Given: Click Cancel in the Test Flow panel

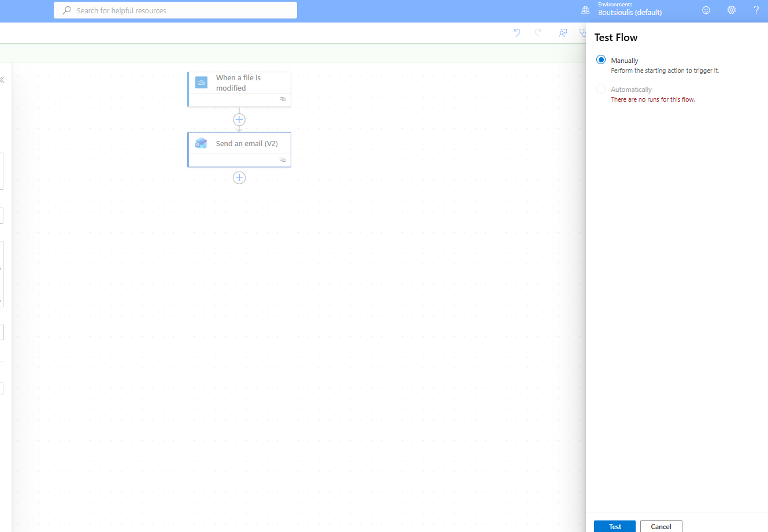Looking at the screenshot, I should point(661,526).
